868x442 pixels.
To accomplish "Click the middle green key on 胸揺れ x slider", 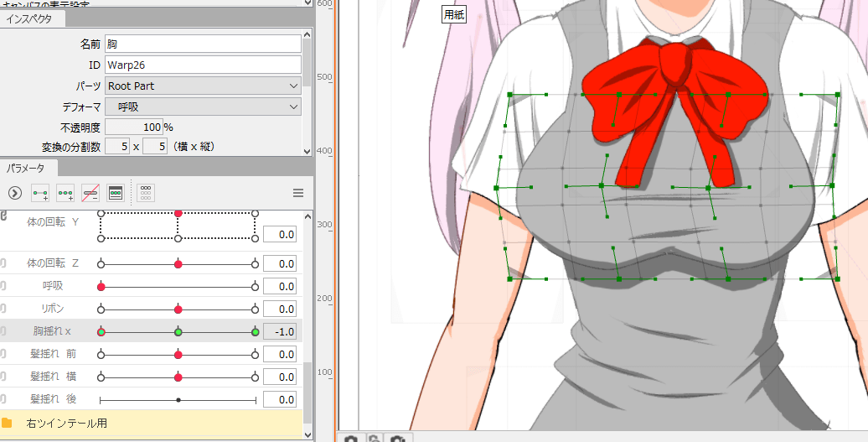I will tap(178, 332).
